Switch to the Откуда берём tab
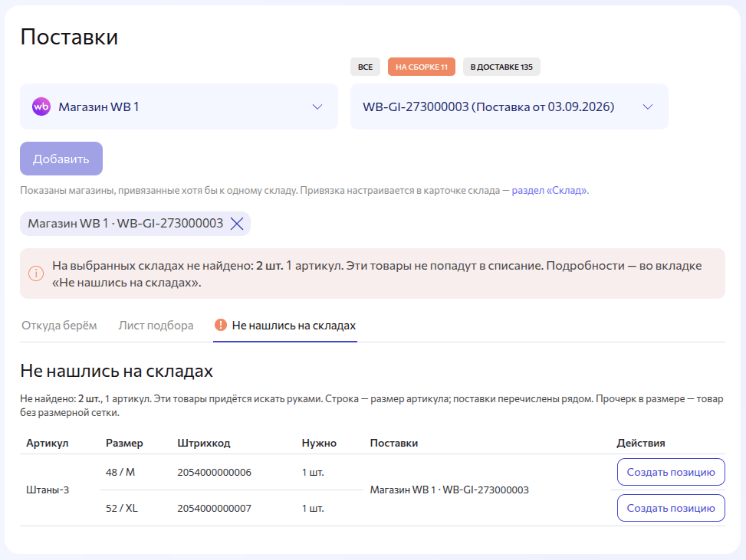Viewport: 746px width, 560px height. (59, 325)
